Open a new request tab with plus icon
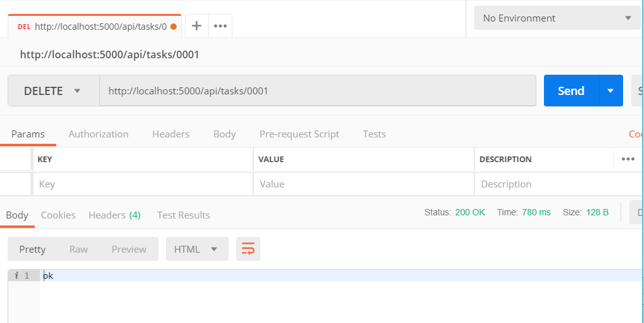 click(197, 26)
